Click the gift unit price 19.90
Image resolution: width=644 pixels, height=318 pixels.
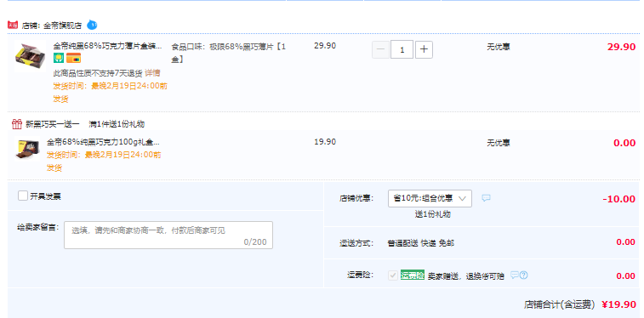(325, 142)
